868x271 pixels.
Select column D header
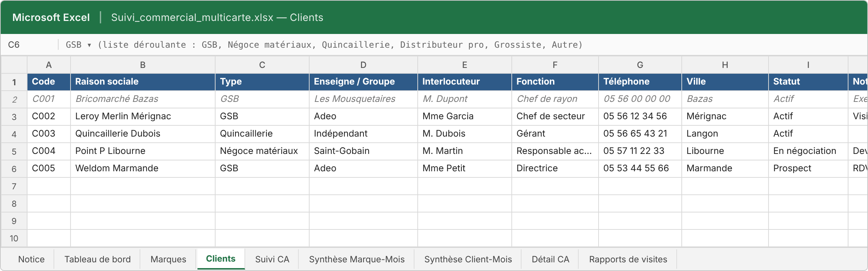pos(363,65)
